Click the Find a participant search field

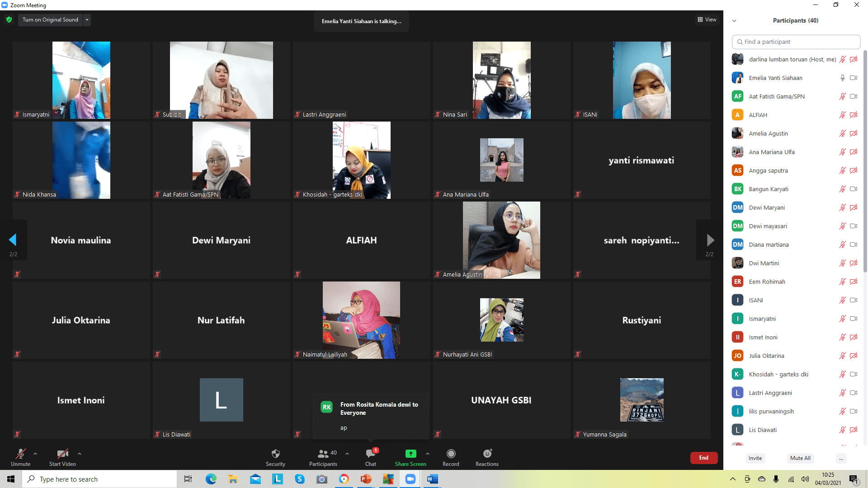click(796, 42)
